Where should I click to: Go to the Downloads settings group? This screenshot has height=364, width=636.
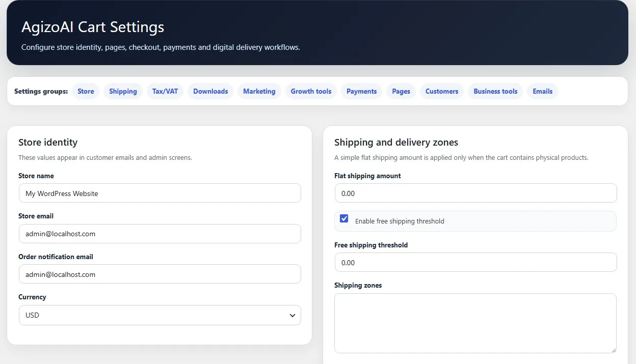pos(210,91)
